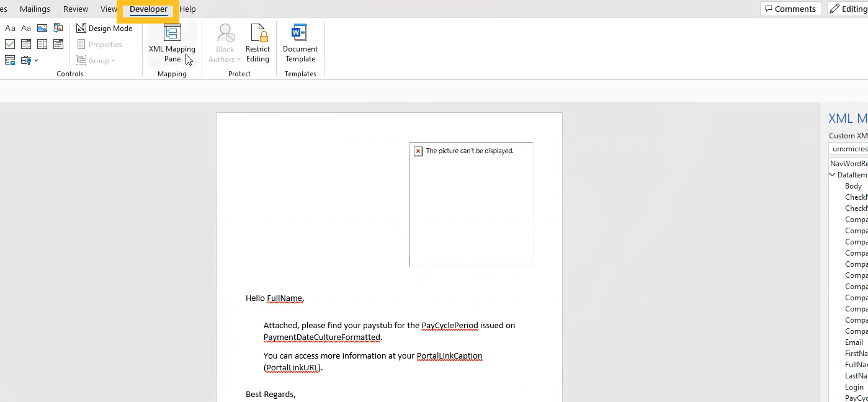Open the Custom XML Part dropdown
868x402 pixels.
click(x=848, y=149)
